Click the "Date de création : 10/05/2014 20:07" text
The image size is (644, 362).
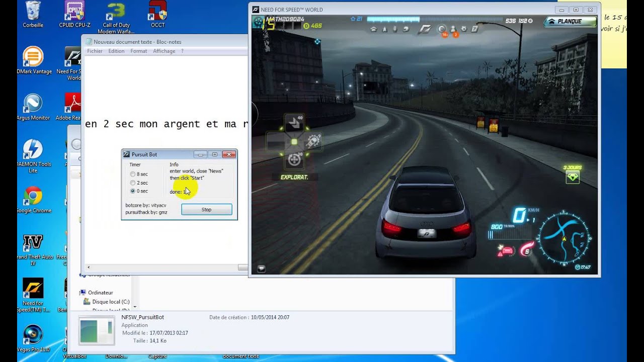(x=249, y=318)
